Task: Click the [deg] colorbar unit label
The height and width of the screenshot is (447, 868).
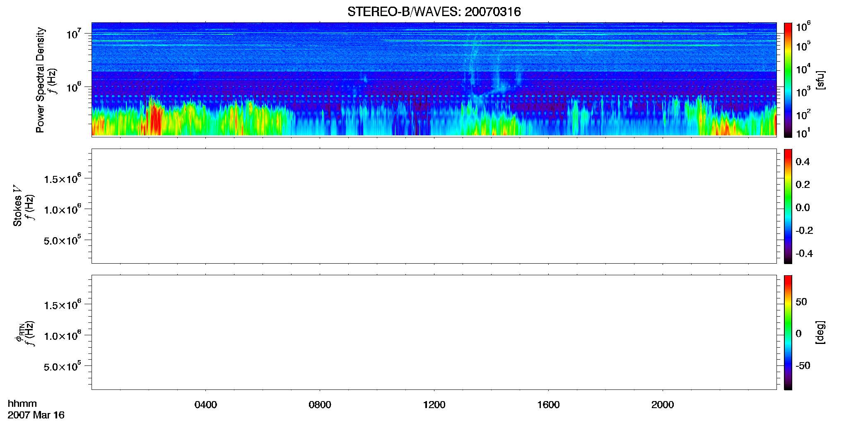Action: [820, 332]
